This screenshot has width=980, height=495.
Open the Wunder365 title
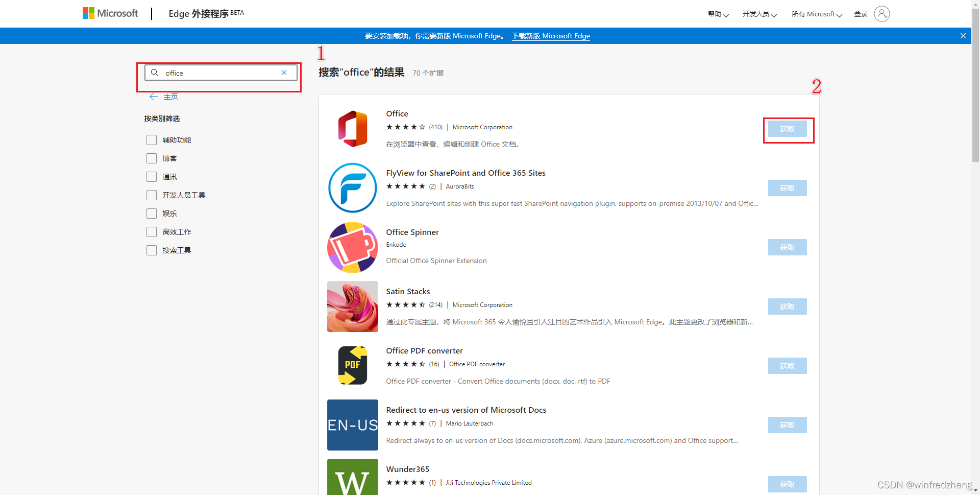click(x=407, y=469)
